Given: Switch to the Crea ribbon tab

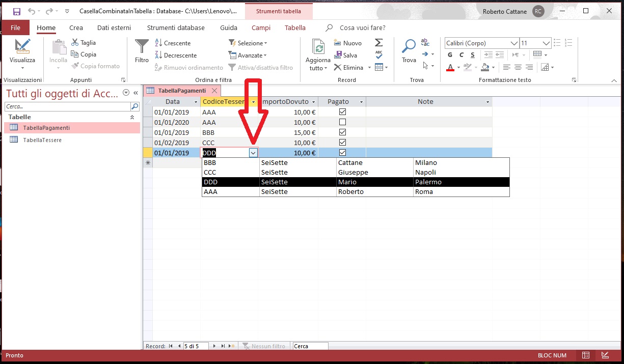Looking at the screenshot, I should 76,28.
